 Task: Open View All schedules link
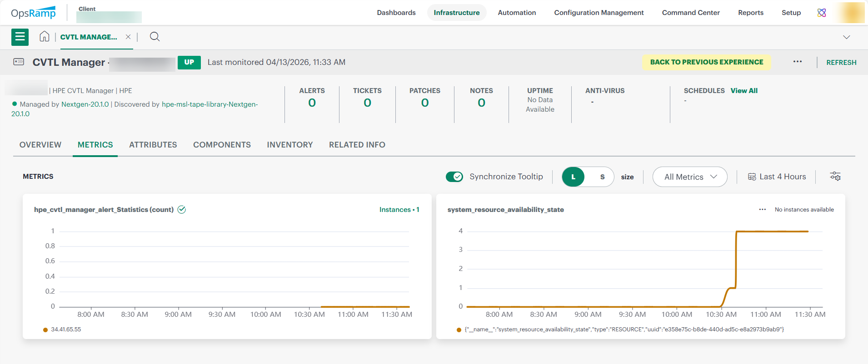click(x=744, y=91)
